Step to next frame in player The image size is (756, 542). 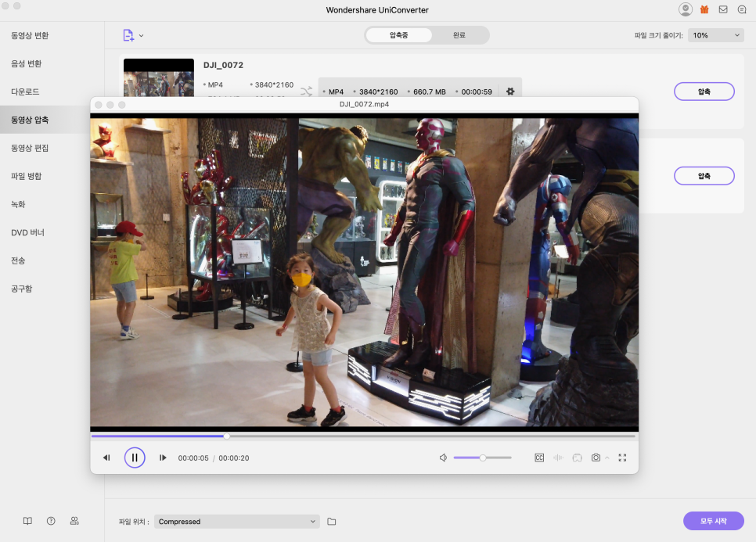(x=163, y=458)
